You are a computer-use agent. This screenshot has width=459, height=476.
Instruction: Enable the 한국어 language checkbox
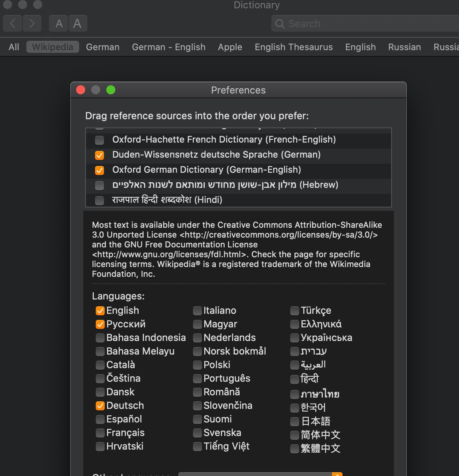[x=295, y=408]
